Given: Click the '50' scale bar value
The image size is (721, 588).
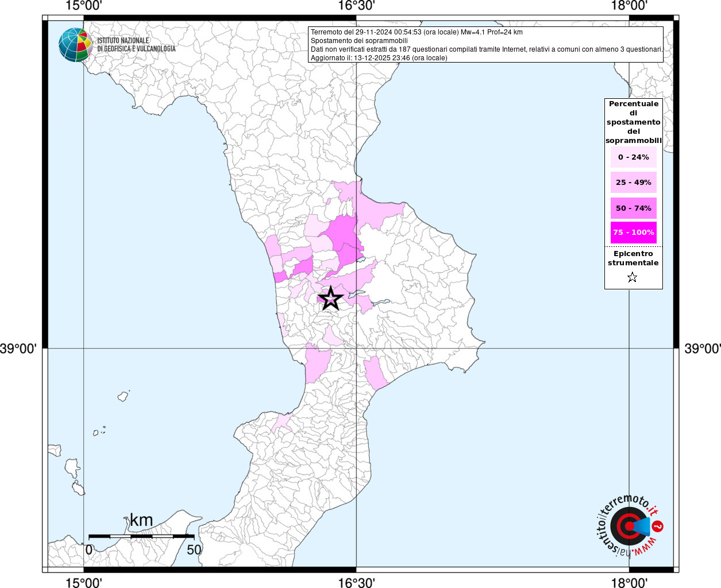Looking at the screenshot, I should tap(194, 550).
